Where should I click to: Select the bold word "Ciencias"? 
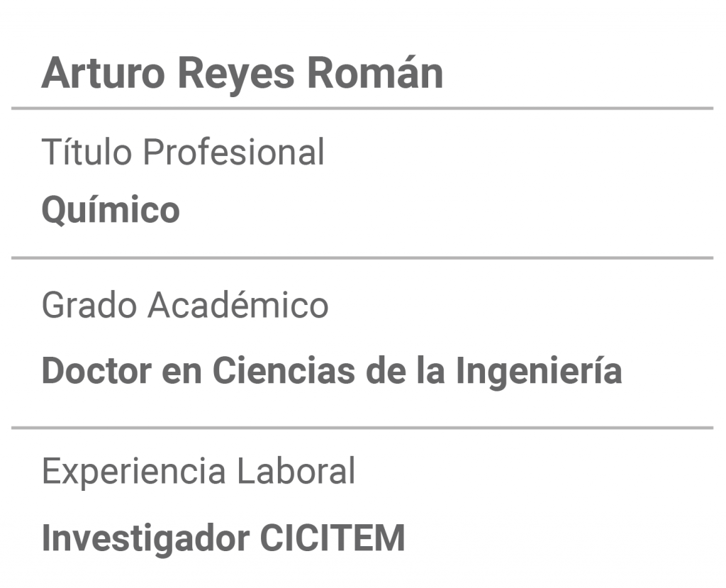click(x=284, y=371)
